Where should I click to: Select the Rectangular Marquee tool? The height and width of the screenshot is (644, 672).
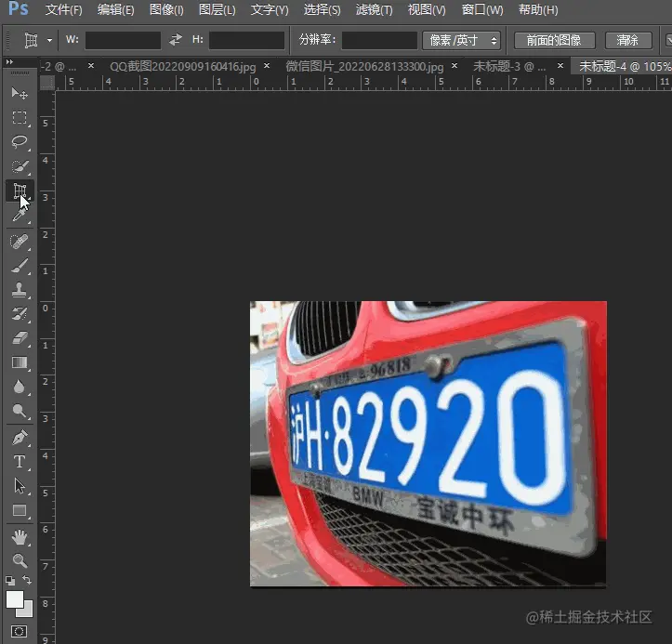click(x=20, y=117)
